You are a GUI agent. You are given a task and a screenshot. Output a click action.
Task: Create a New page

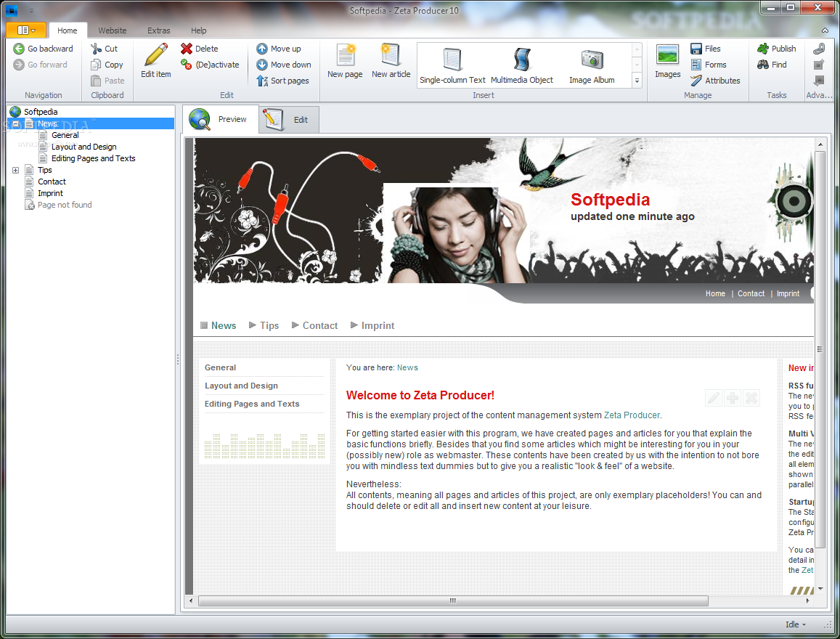(x=345, y=61)
